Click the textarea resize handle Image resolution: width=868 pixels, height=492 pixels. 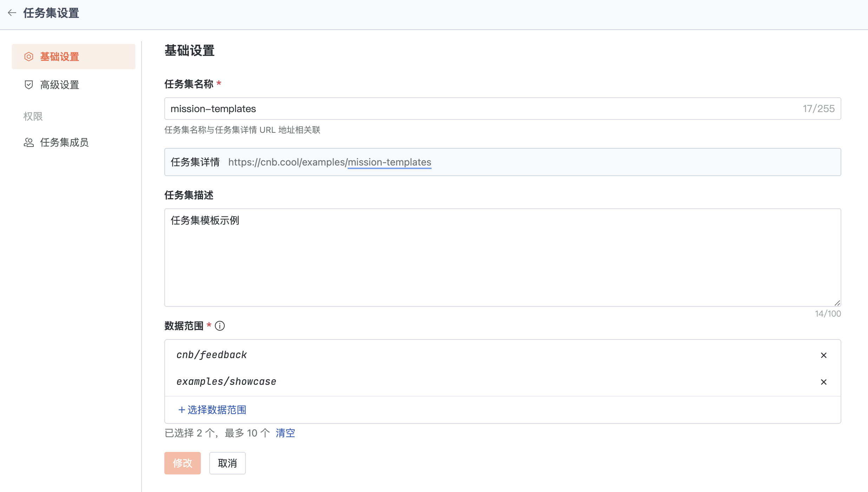[x=837, y=303]
